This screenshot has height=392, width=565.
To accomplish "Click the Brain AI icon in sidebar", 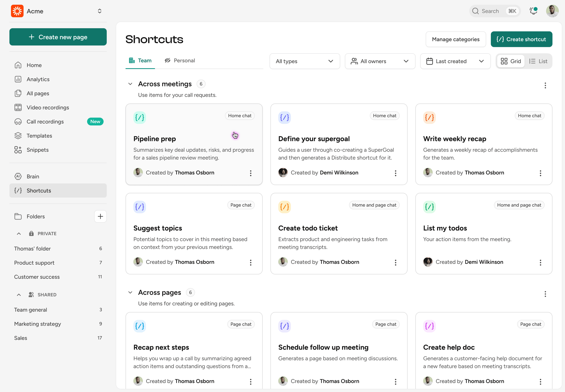I will coord(18,176).
